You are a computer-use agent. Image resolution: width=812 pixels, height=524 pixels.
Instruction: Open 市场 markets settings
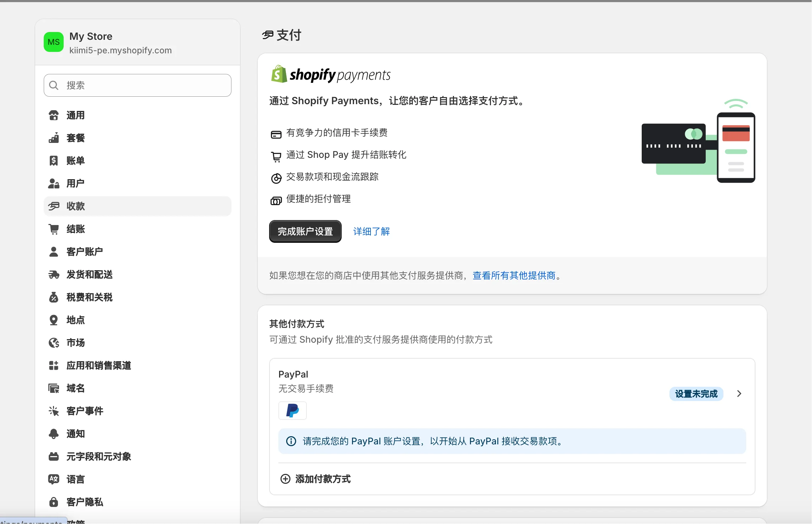(138, 343)
